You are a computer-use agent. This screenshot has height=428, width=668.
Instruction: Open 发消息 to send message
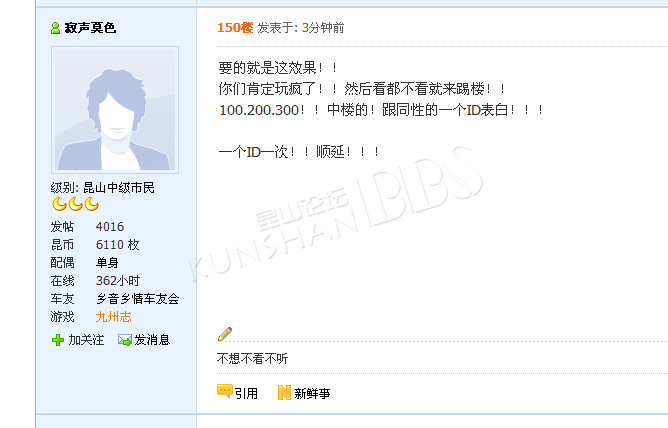[152, 340]
